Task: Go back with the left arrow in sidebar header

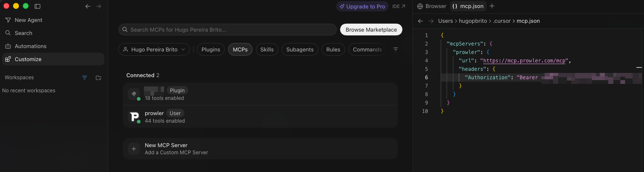Action: click(x=88, y=6)
